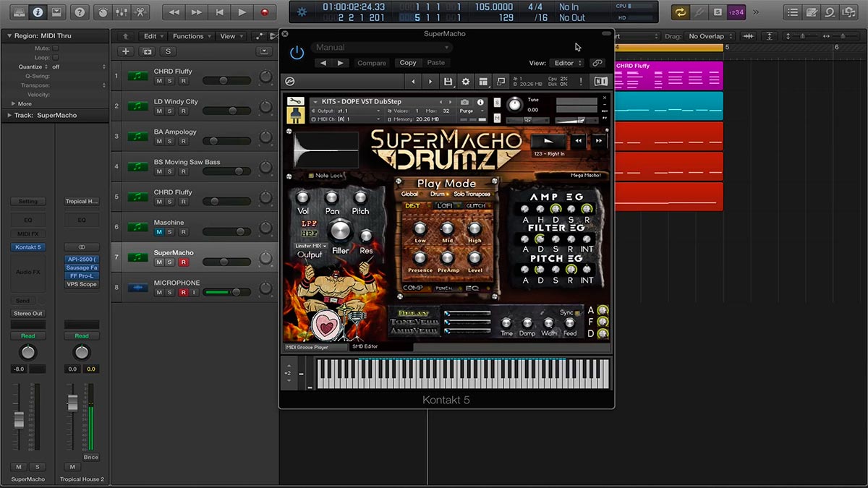Open the Functions menu in tracks area
Screen dimensions: 868x488
(x=191, y=36)
